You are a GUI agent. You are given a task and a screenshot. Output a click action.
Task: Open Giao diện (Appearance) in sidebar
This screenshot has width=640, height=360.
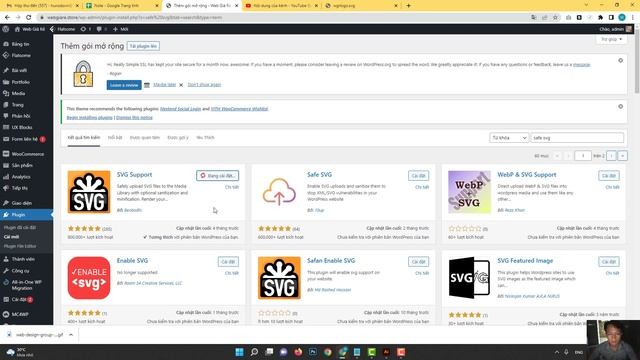click(22, 203)
